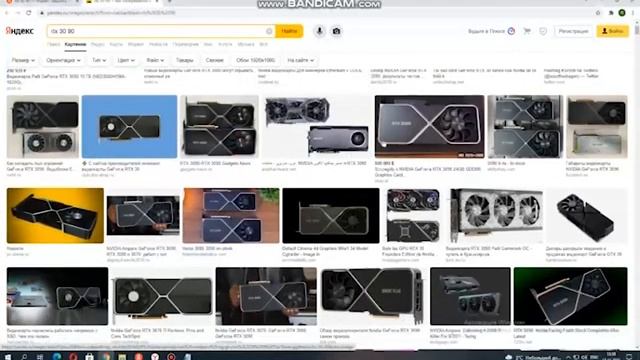Select the Картинки tab
The height and width of the screenshot is (360, 640).
(76, 44)
